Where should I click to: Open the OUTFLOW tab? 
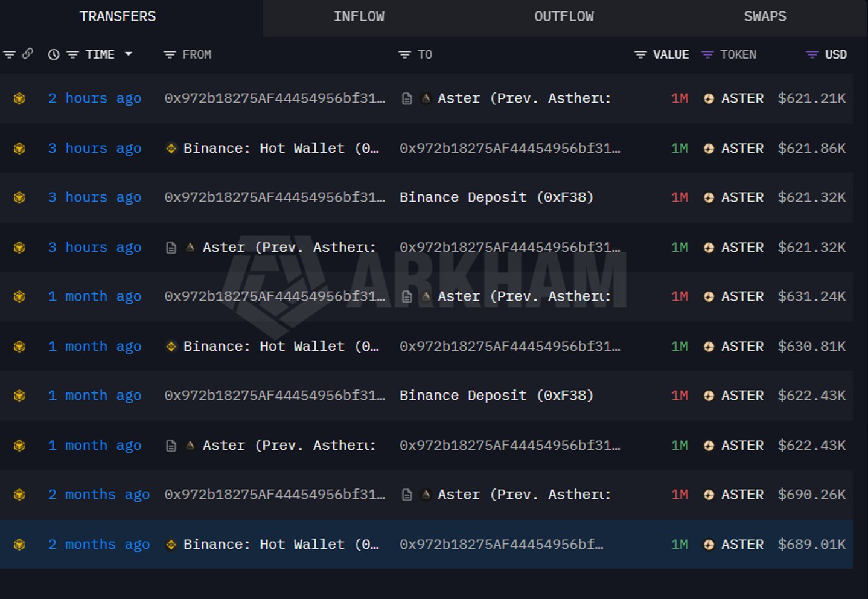(x=564, y=16)
